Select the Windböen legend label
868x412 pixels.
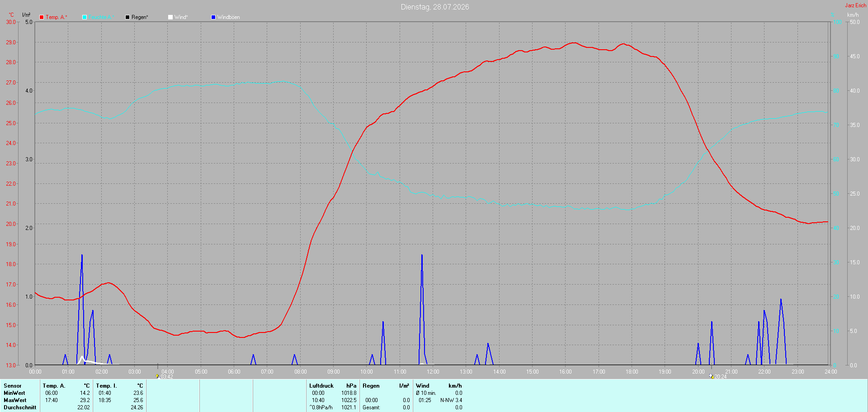[x=229, y=17]
